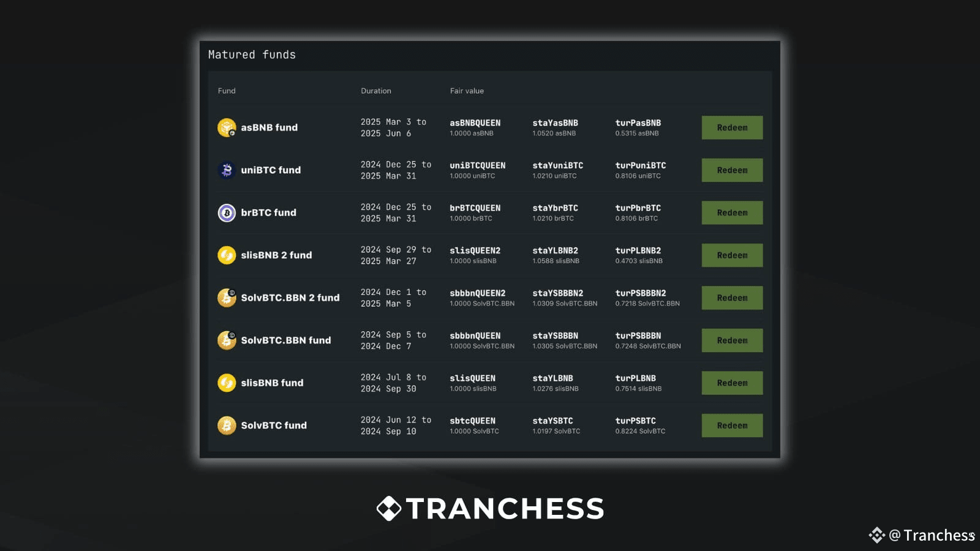Click the slisBNB 2 fund token icon
The width and height of the screenshot is (980, 551).
227,255
